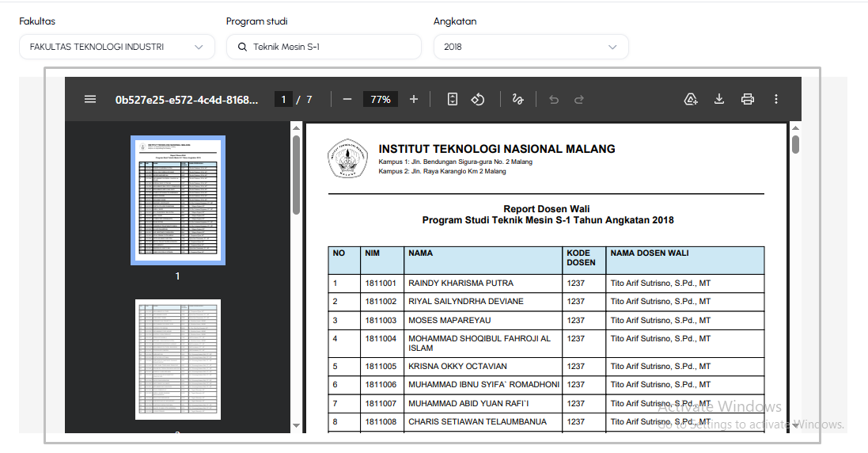Print the PDF document
This screenshot has width=868, height=453.
[747, 99]
